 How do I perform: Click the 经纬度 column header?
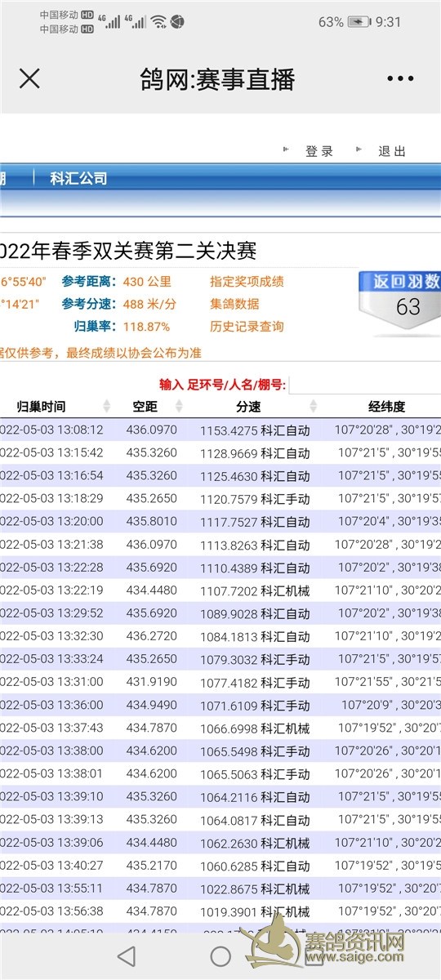[386, 407]
